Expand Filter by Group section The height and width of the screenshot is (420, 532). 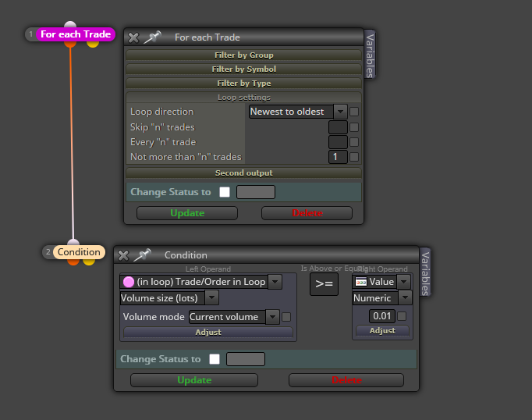coord(243,55)
